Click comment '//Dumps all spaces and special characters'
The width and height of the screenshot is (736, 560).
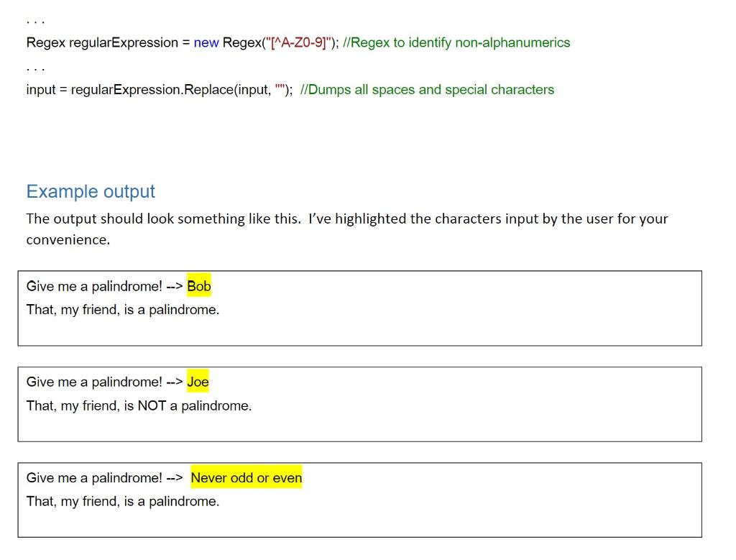pyautogui.click(x=427, y=90)
